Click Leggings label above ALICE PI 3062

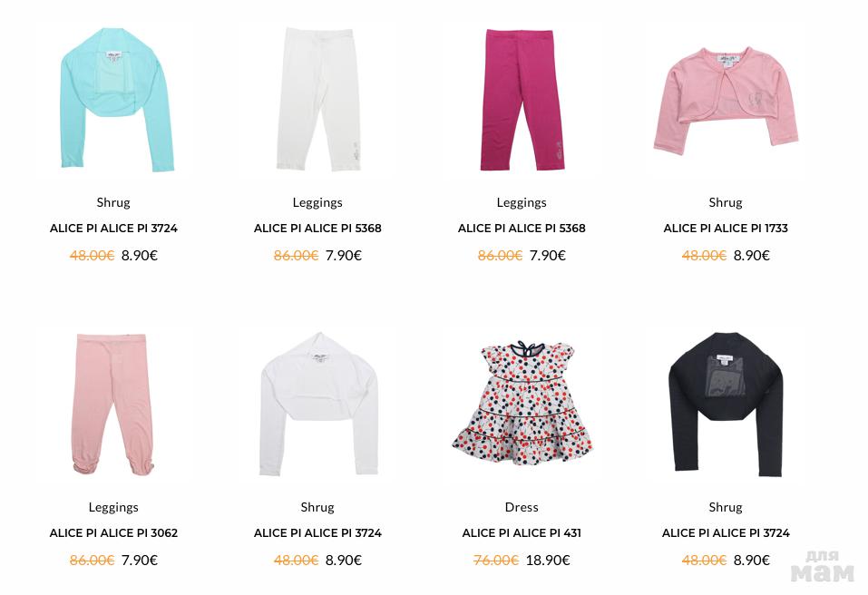(113, 508)
